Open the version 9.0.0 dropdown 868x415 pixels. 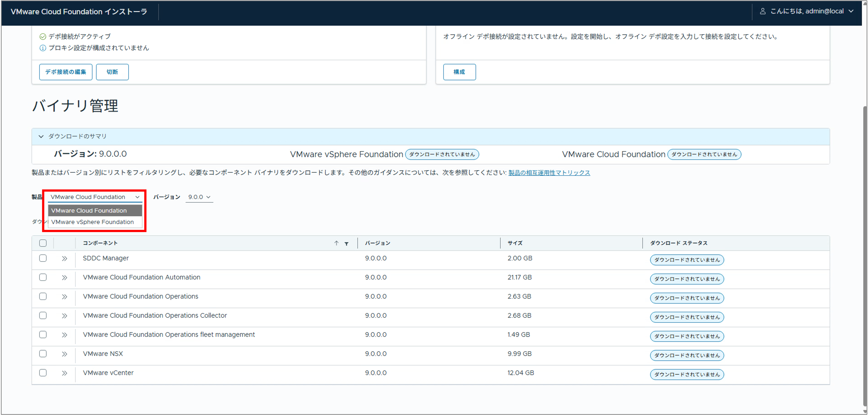(199, 197)
